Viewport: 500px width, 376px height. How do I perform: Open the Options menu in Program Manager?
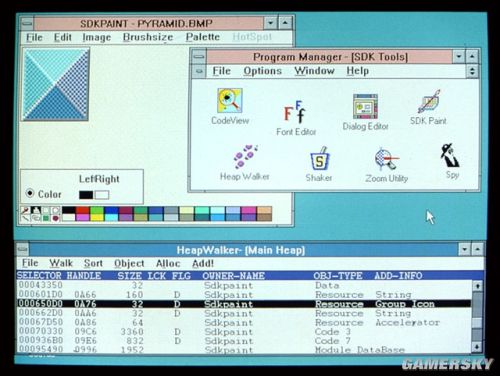(x=263, y=71)
